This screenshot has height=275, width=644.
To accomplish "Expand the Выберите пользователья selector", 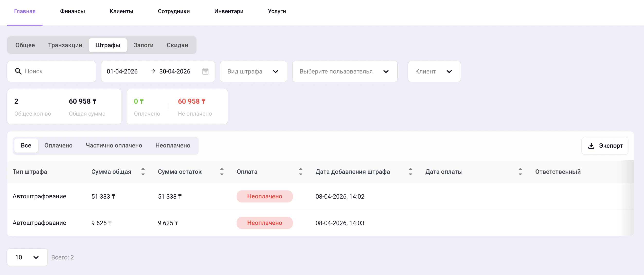I will 345,71.
